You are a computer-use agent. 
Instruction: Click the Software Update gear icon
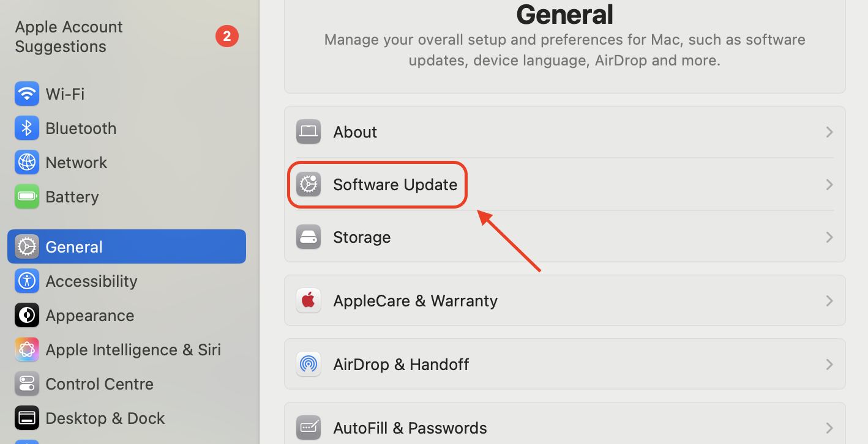pyautogui.click(x=309, y=184)
